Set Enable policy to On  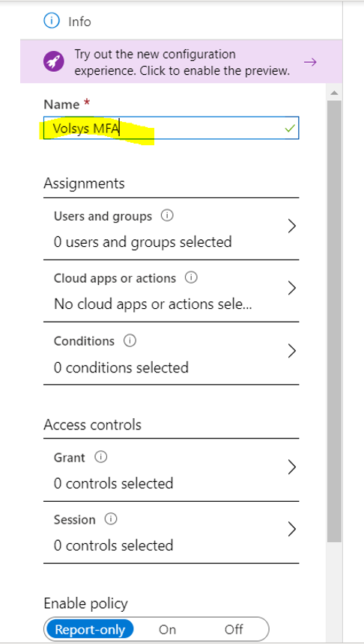point(168,629)
